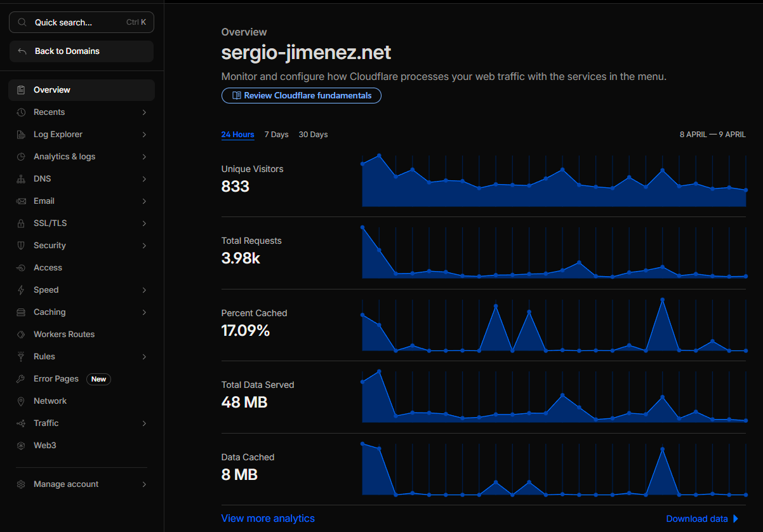763x532 pixels.
Task: Click the New badge on Error Pages
Action: coord(98,379)
